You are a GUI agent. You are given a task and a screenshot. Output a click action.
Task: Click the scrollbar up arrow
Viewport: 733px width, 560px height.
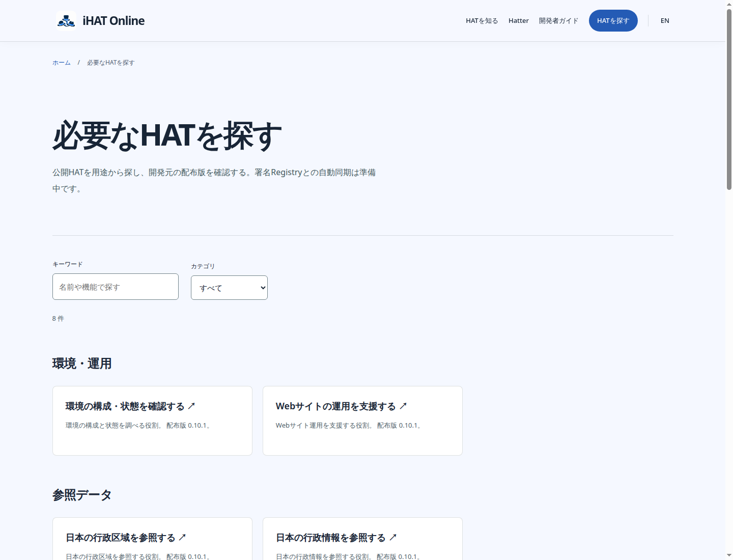point(729,4)
